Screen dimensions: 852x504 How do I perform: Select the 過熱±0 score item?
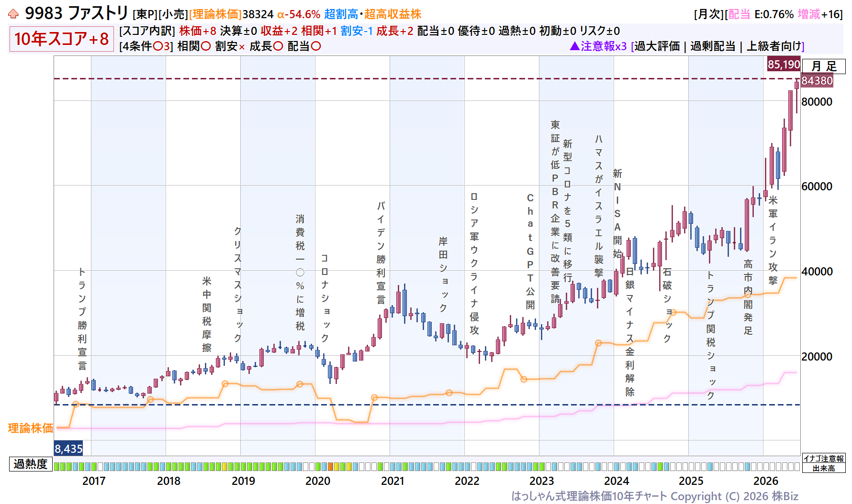pos(517,31)
